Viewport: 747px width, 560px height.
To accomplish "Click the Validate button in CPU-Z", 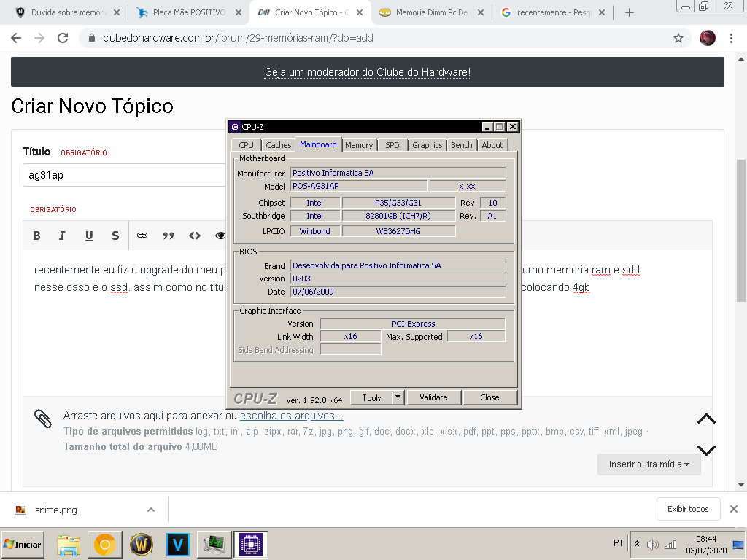I will 433,397.
